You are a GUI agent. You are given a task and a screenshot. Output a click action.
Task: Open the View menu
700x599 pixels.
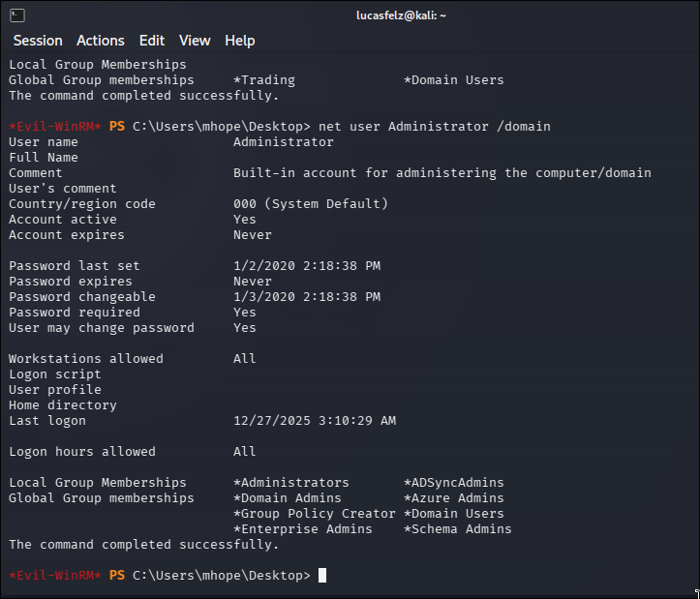[x=195, y=41]
